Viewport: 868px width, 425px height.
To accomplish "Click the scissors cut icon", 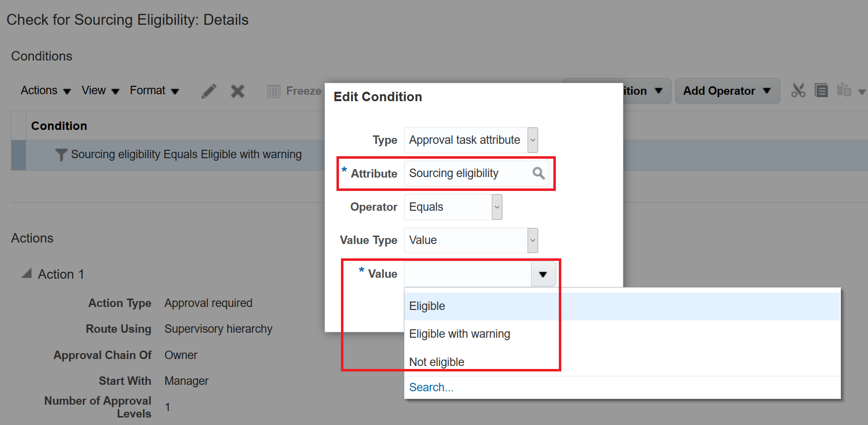I will point(798,91).
